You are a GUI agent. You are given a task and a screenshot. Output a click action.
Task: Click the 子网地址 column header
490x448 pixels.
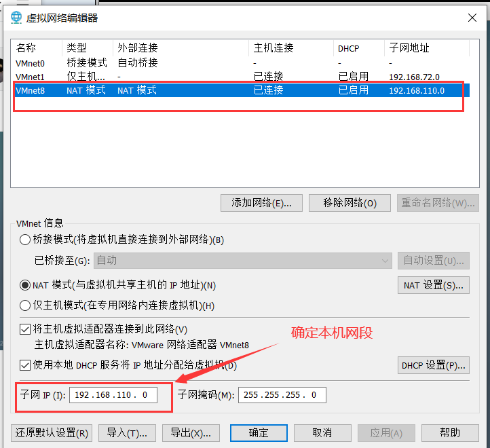point(427,48)
